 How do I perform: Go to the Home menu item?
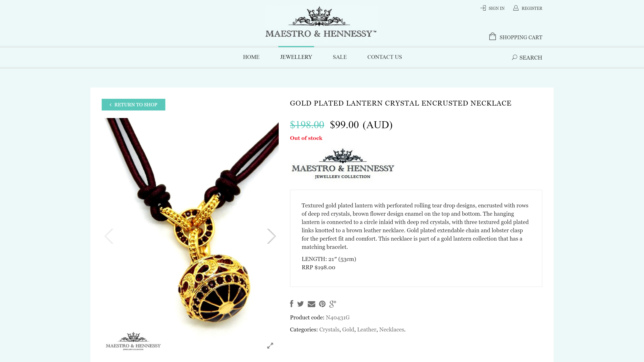pyautogui.click(x=251, y=57)
